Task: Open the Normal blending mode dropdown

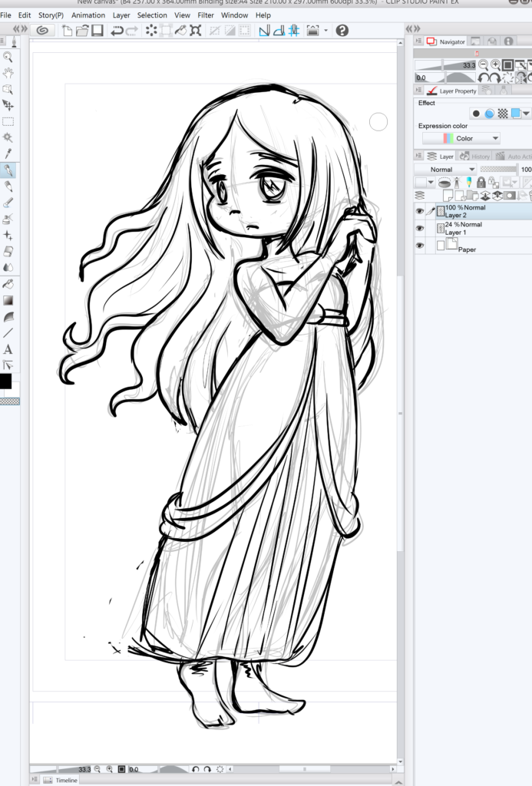Action: pos(446,170)
